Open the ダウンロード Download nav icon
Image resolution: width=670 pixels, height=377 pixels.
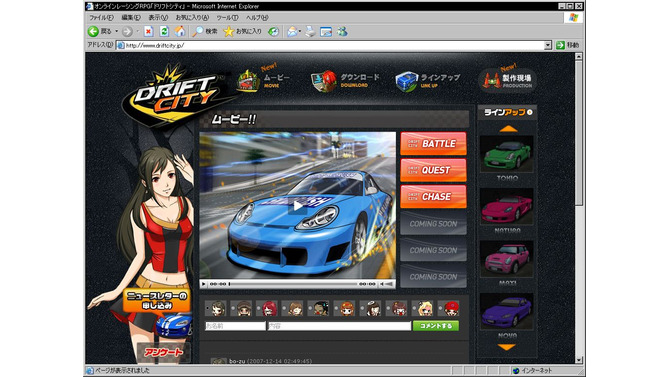tap(324, 81)
